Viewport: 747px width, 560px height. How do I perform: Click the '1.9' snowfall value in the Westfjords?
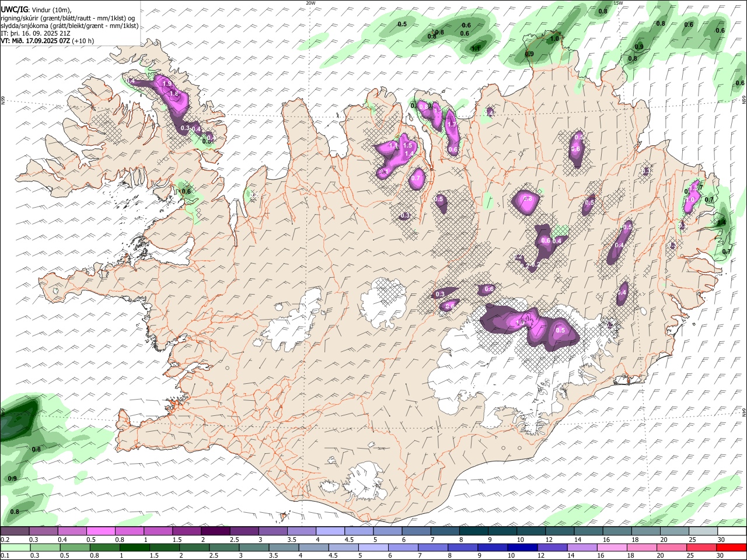pyautogui.click(x=166, y=85)
